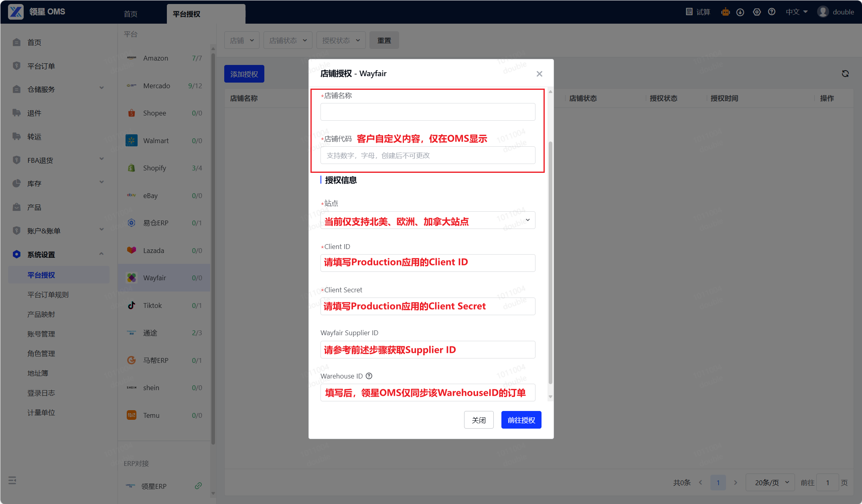Open the settings gear icon in header
The image size is (862, 504).
tap(757, 12)
